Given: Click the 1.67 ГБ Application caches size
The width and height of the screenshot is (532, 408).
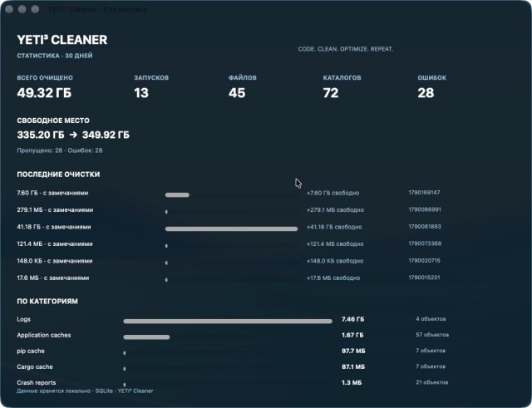Looking at the screenshot, I should (352, 335).
